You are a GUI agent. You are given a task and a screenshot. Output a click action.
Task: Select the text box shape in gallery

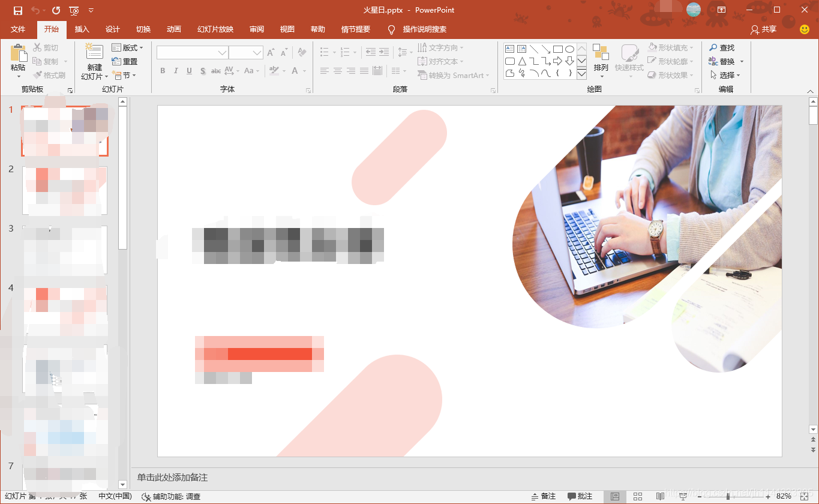point(510,49)
